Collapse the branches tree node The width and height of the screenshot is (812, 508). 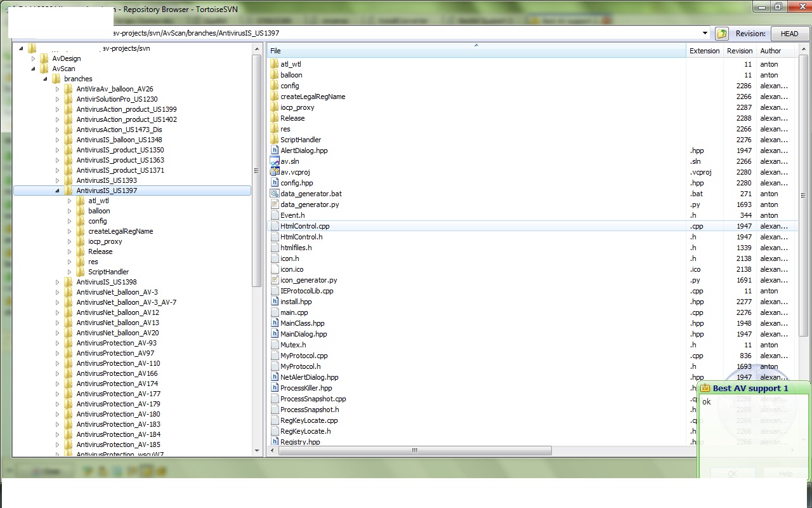coord(45,79)
